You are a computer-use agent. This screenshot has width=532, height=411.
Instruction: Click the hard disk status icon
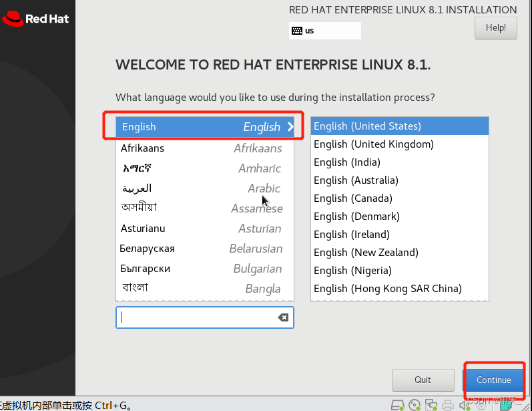click(397, 405)
